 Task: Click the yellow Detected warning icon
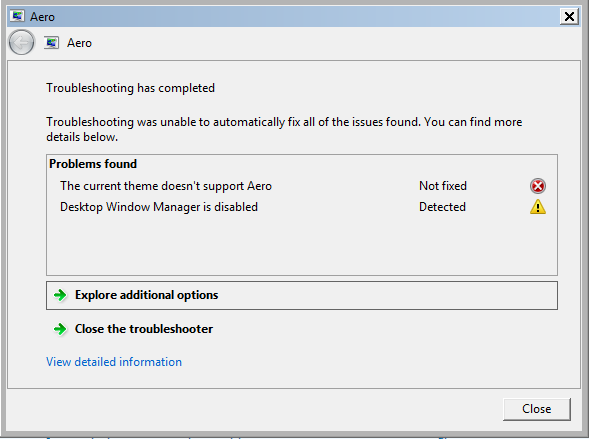coord(538,207)
